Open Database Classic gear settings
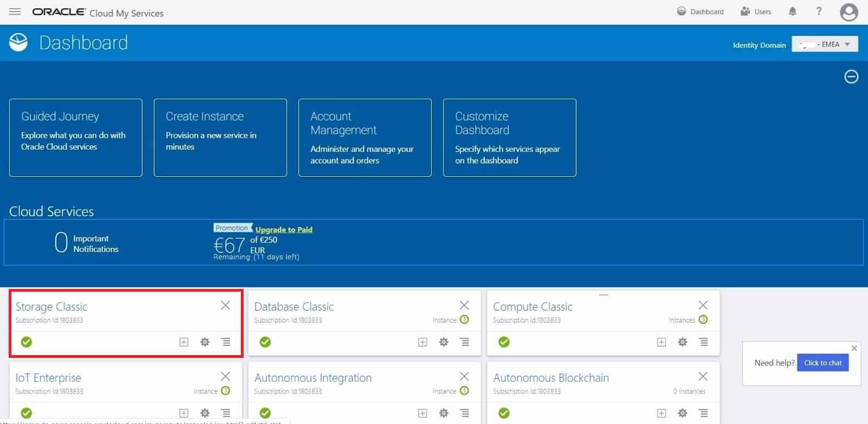 [444, 342]
